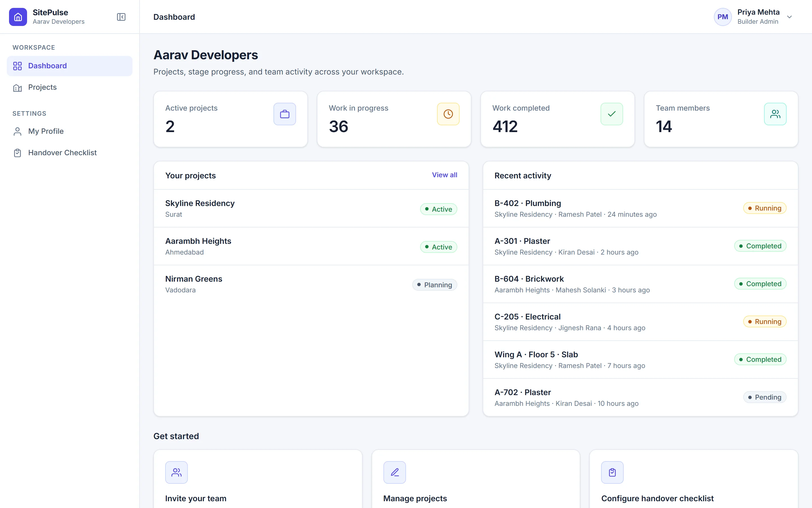This screenshot has height=508, width=812.
Task: Select the B-604 · Brickwork activity entry
Action: point(640,284)
